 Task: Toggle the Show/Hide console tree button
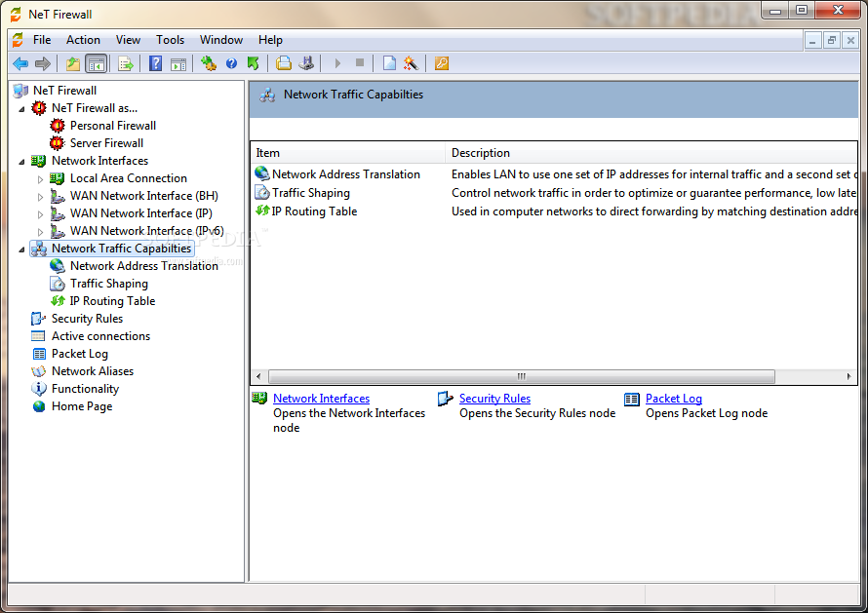(97, 63)
